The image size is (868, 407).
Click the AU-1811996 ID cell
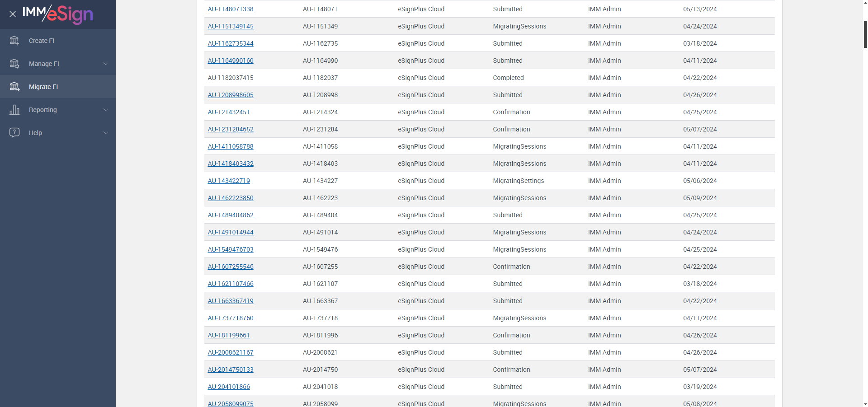[320, 335]
